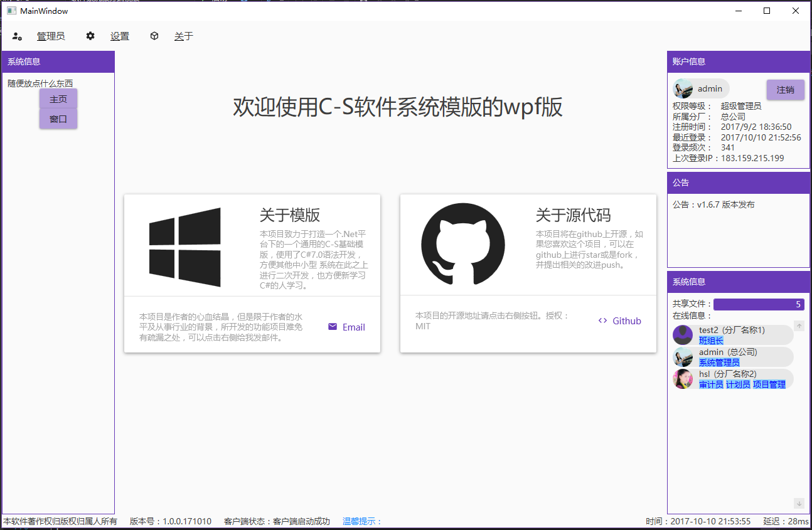Click hsl user's avatar in online list

point(683,379)
